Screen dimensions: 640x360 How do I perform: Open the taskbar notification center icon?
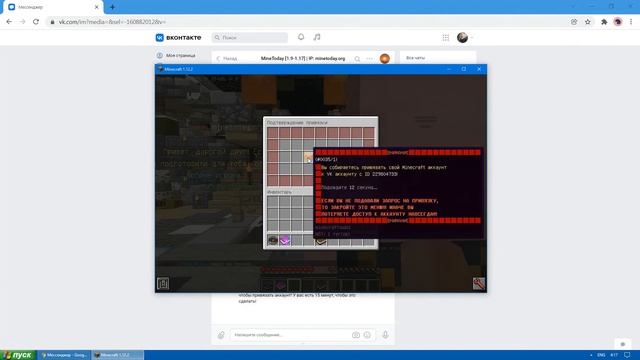coord(627,355)
